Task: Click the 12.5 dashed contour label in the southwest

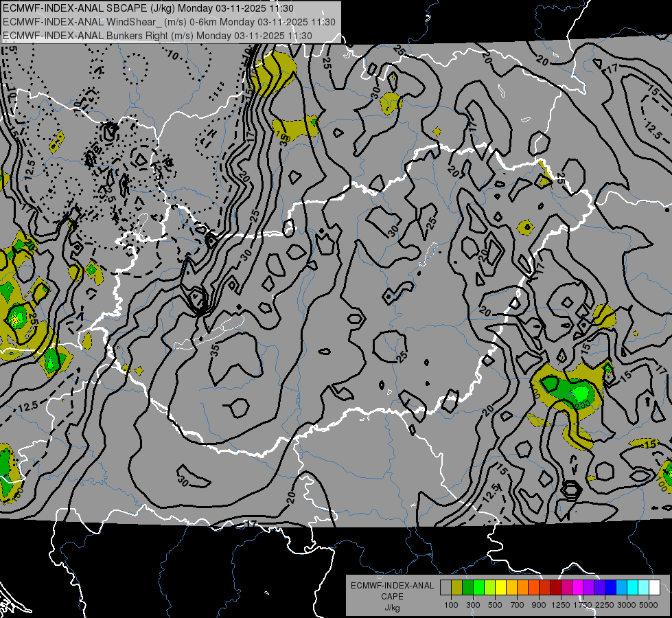Action: click(28, 406)
